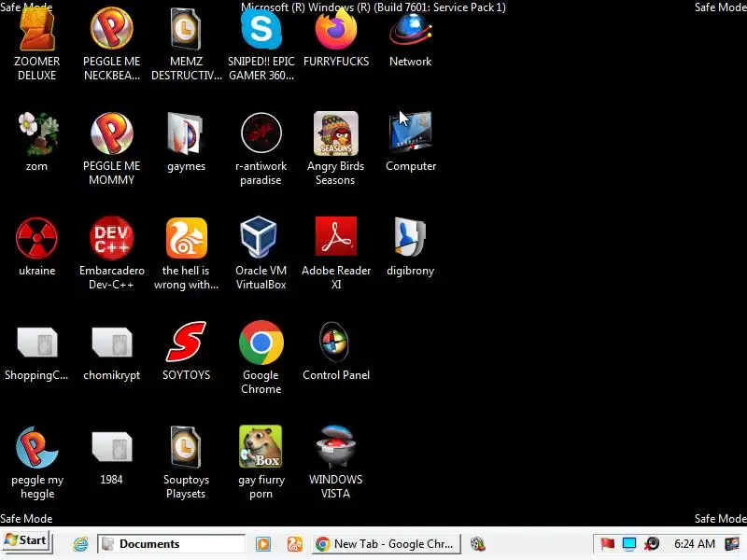Select the Adobe Reader XI icon
The image size is (747, 560).
pyautogui.click(x=336, y=236)
